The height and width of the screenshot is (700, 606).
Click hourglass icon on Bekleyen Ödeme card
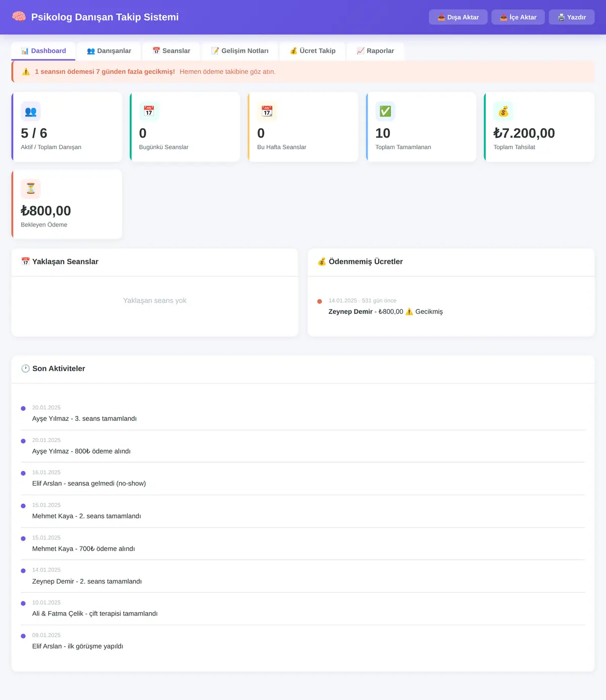coord(31,189)
